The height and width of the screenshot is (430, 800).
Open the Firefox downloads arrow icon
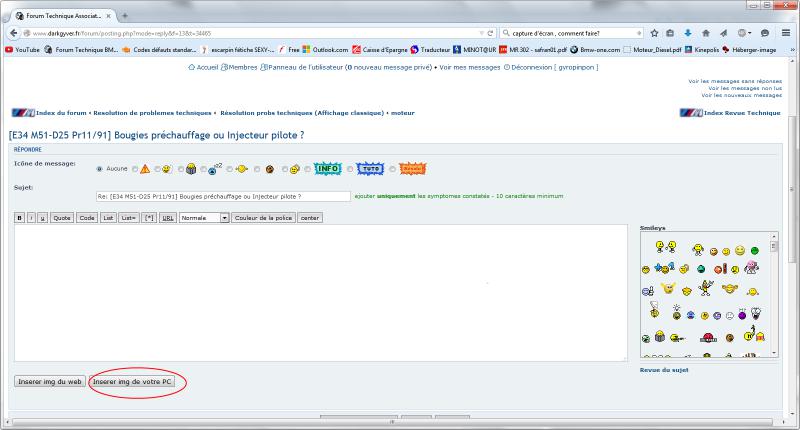pos(687,33)
